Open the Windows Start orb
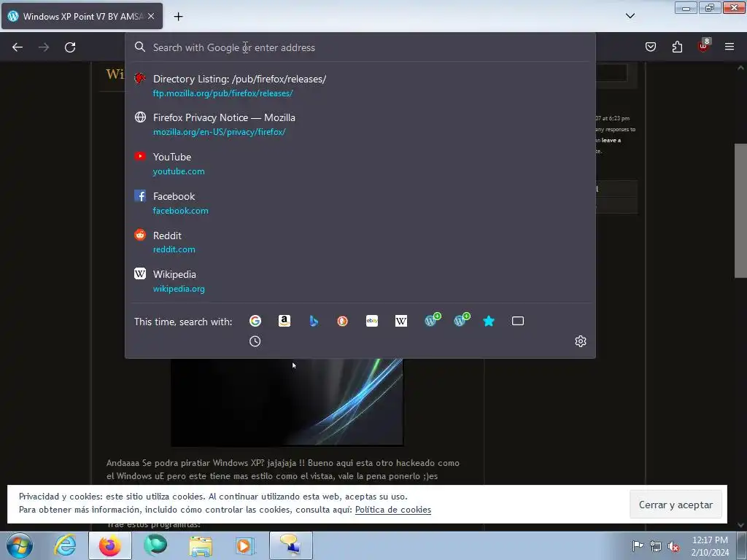Viewport: 747px width, 560px height. [20, 545]
